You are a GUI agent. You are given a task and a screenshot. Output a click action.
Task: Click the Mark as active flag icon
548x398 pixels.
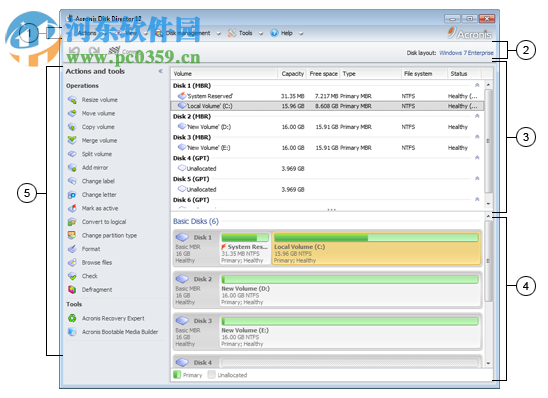(x=72, y=208)
